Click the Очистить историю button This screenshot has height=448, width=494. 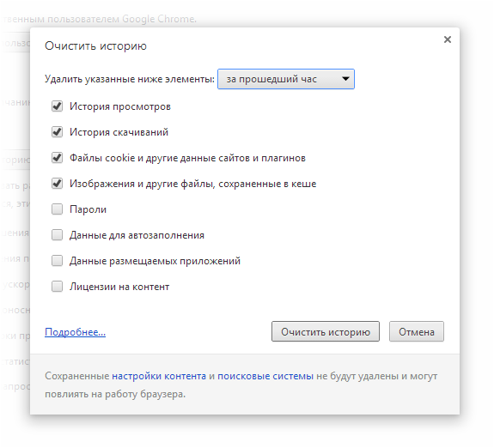tap(326, 331)
